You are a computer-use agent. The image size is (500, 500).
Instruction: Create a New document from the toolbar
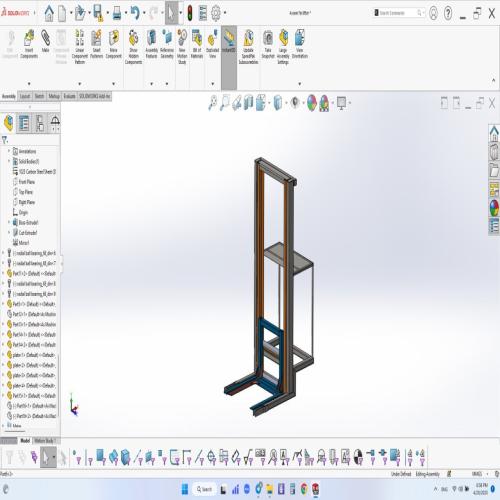click(62, 13)
